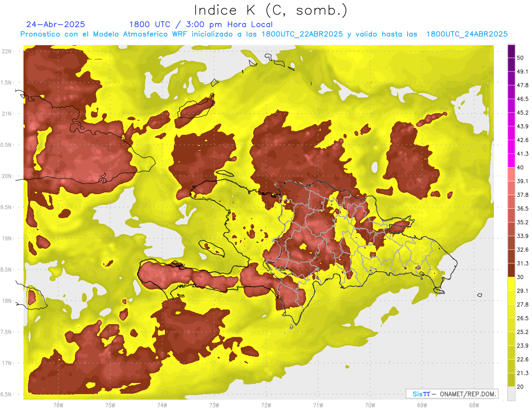
Task: Click the '1800UTC_24ABR2025' valid-until time text
Action: point(467,34)
